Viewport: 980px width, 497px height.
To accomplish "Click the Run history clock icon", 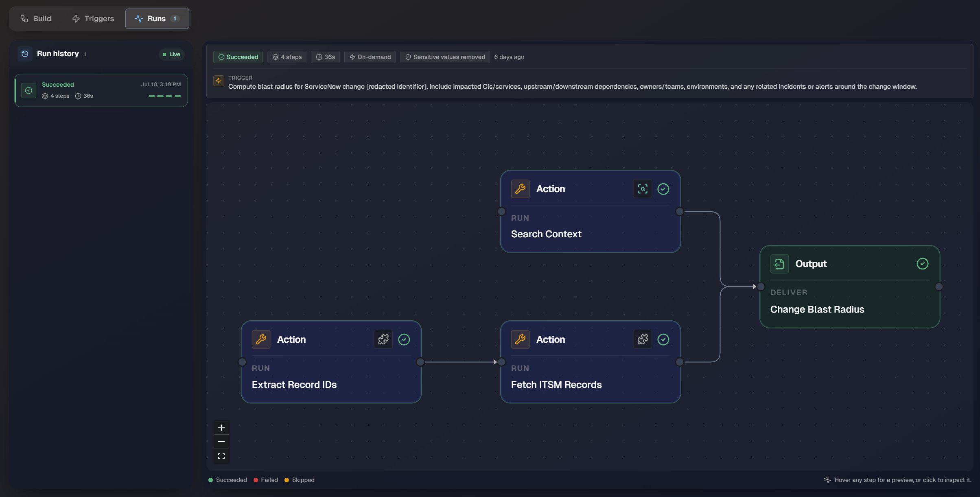I will pos(25,54).
